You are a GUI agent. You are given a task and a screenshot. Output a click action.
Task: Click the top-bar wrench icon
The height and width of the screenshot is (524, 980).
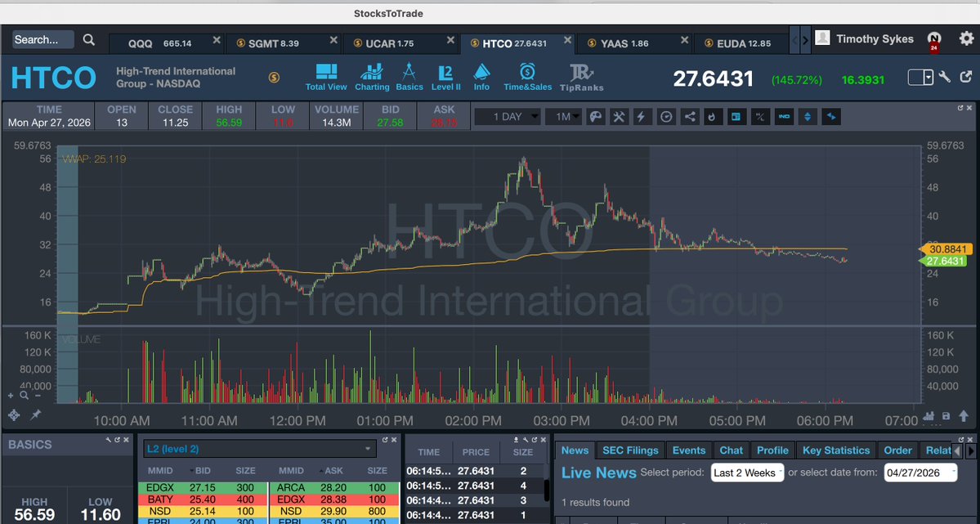[945, 77]
